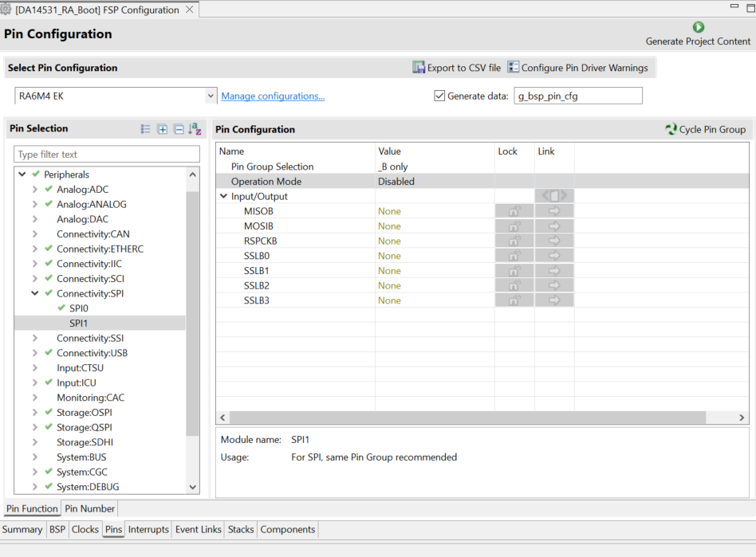Click Generate Project Content label
The image size is (756, 557).
tap(698, 41)
